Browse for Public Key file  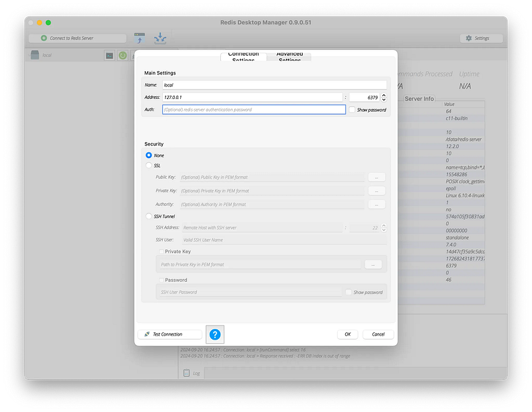[376, 177]
